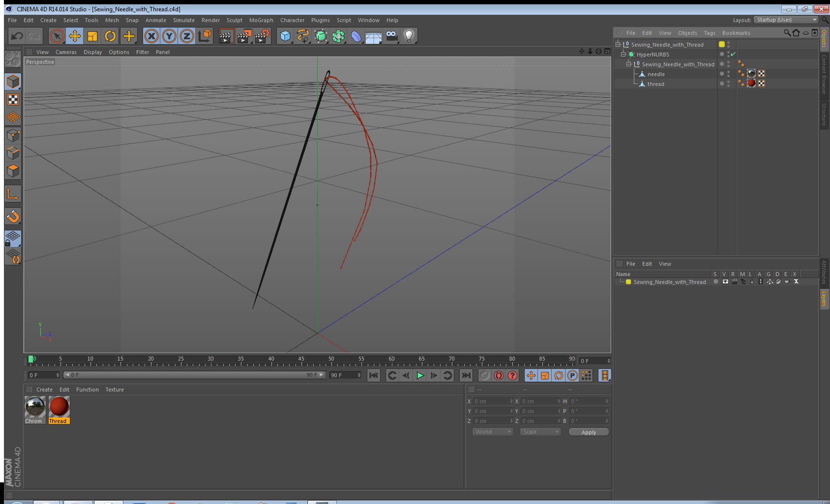830x504 pixels.
Task: Toggle the HyperNURBS green enable checkmark
Action: [733, 54]
